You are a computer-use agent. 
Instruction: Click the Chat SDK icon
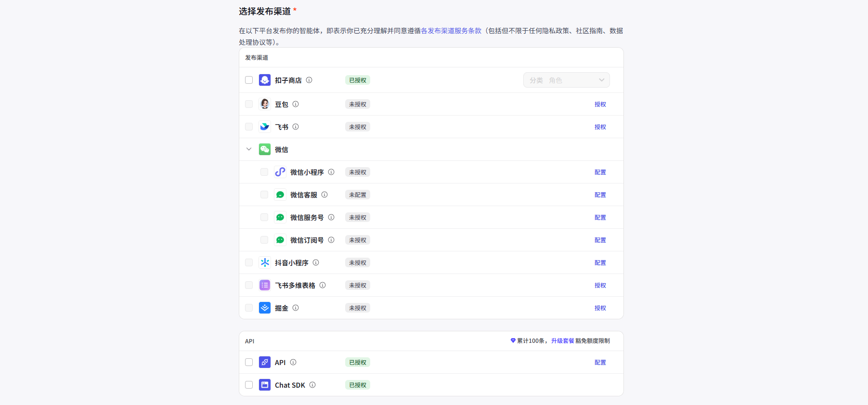point(265,385)
